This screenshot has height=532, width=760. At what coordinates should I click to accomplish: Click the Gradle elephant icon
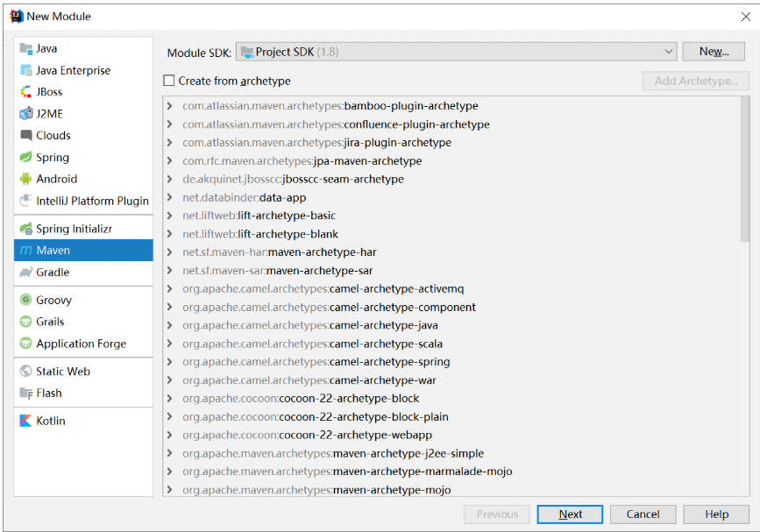[x=25, y=273]
